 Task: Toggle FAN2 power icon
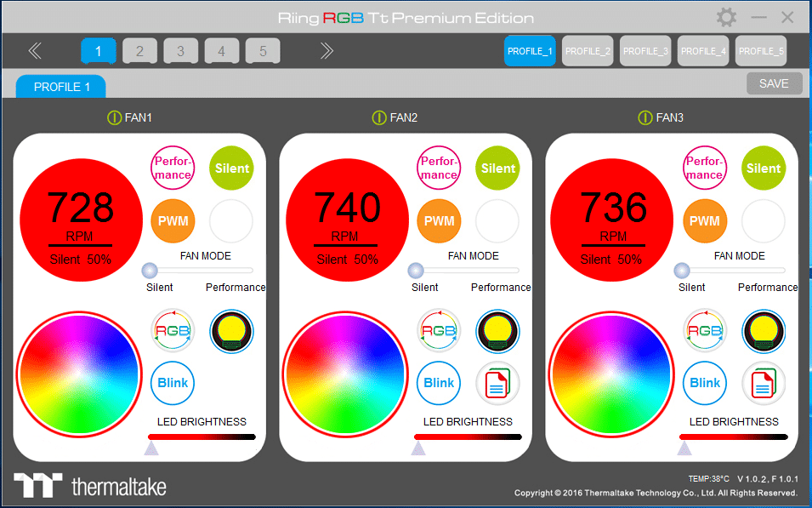click(x=379, y=117)
